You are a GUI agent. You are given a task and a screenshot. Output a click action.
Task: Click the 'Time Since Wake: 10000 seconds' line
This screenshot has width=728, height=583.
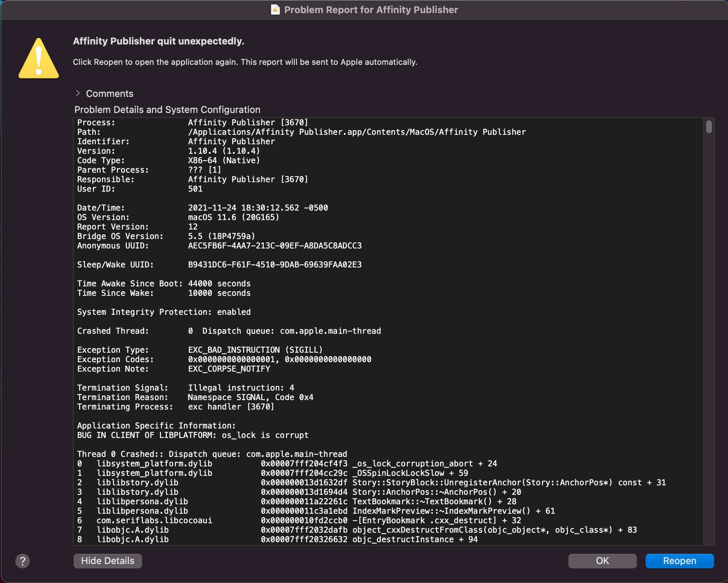pos(164,293)
